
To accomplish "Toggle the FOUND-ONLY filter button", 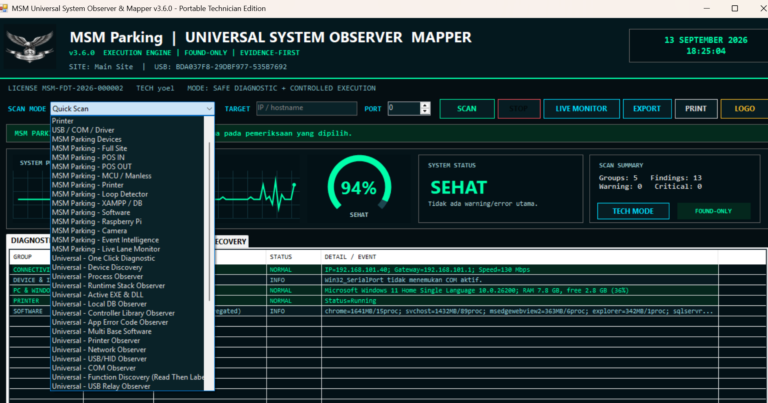I will coord(713,211).
